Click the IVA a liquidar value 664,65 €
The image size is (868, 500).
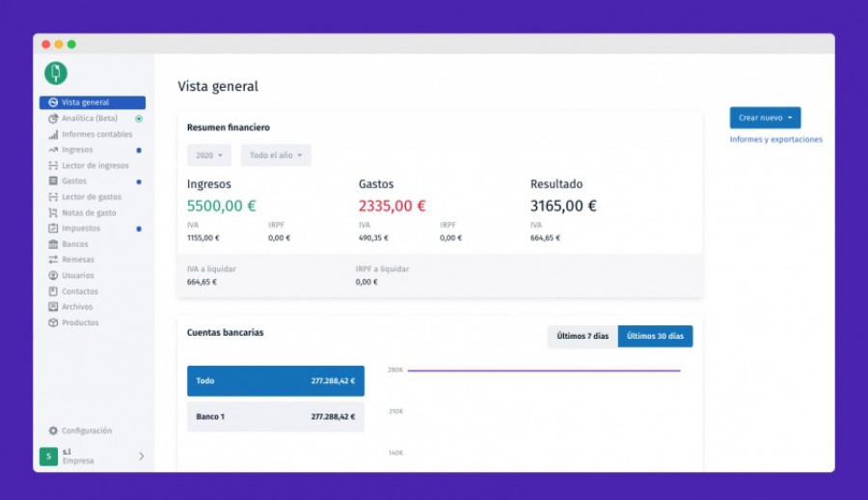click(202, 282)
